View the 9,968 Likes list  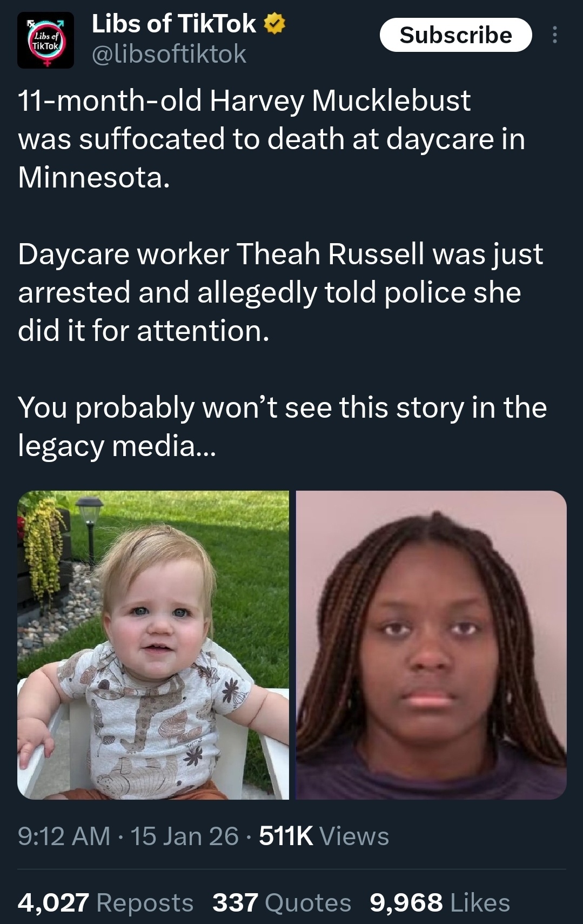[440, 902]
